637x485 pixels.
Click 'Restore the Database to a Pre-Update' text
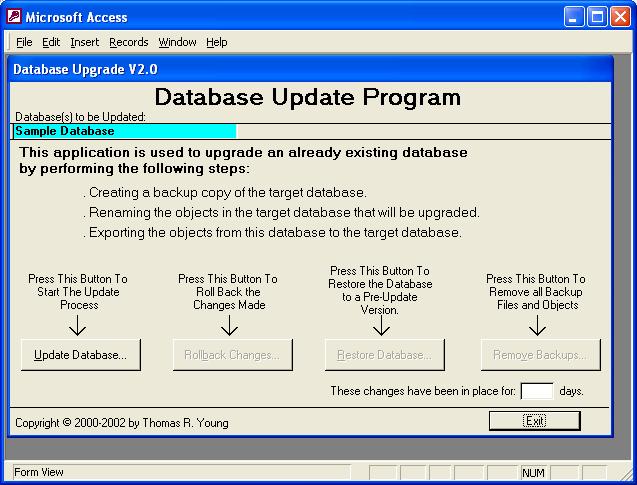(380, 290)
